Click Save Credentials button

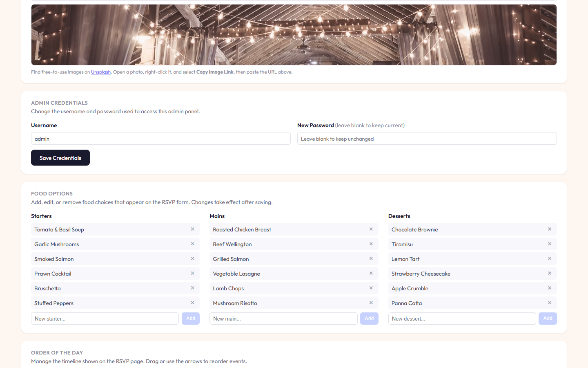(60, 158)
